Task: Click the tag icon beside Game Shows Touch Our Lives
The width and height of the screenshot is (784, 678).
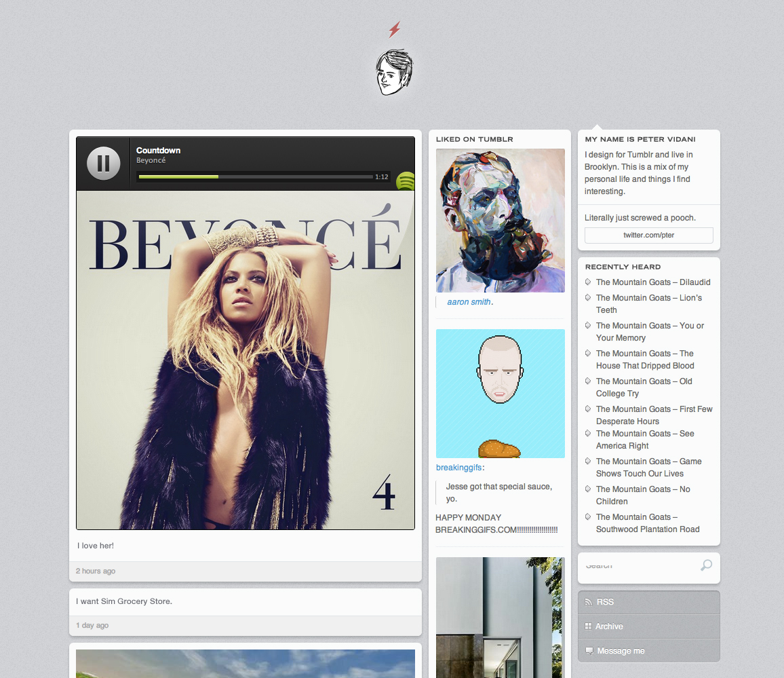Action: (x=588, y=461)
